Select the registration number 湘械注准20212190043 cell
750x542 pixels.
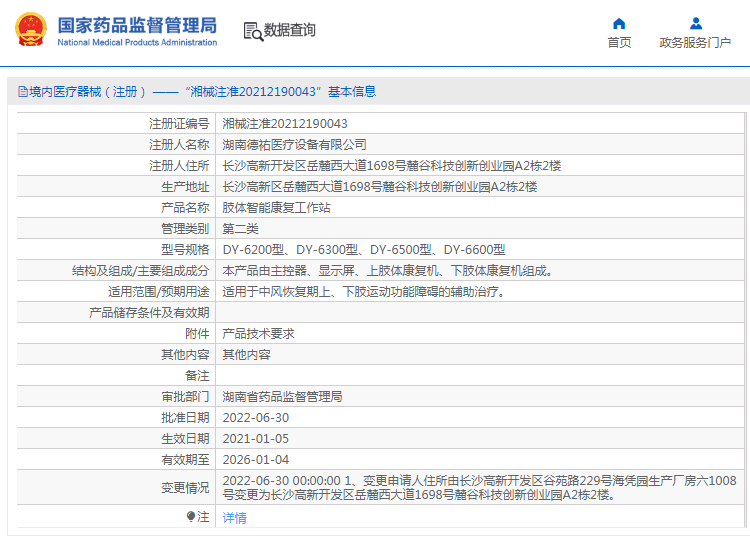coord(480,123)
